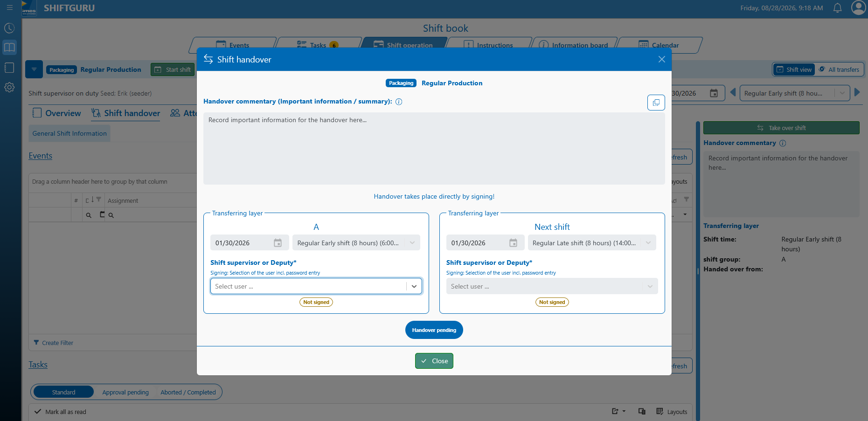Click the Start shift button
Viewport: 868px width, 421px height.
[173, 69]
